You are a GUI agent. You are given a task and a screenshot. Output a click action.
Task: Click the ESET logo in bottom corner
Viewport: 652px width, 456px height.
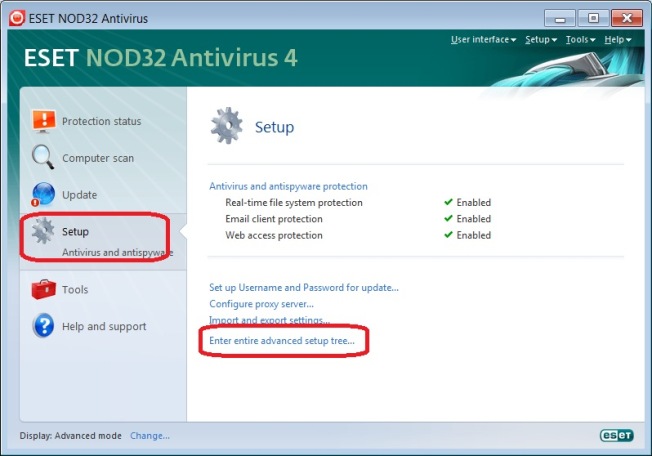pos(616,435)
